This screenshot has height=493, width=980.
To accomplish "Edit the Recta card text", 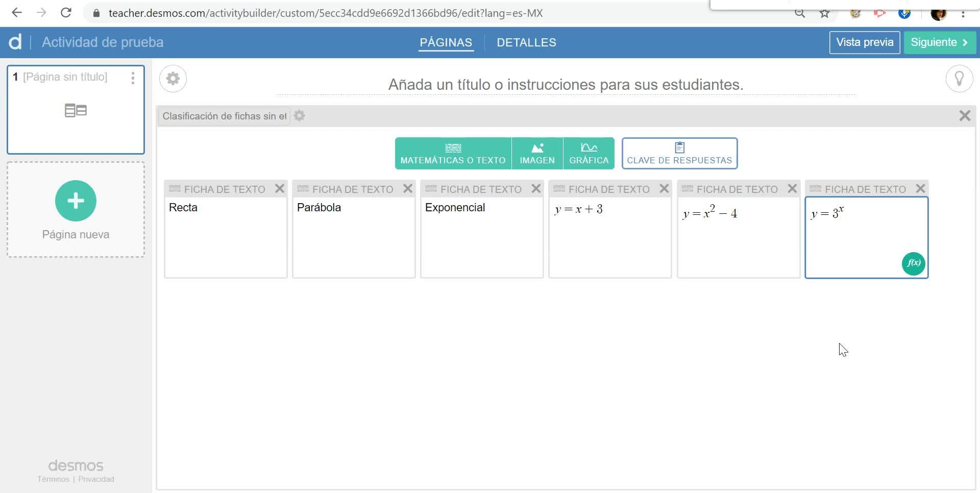I will 226,237.
